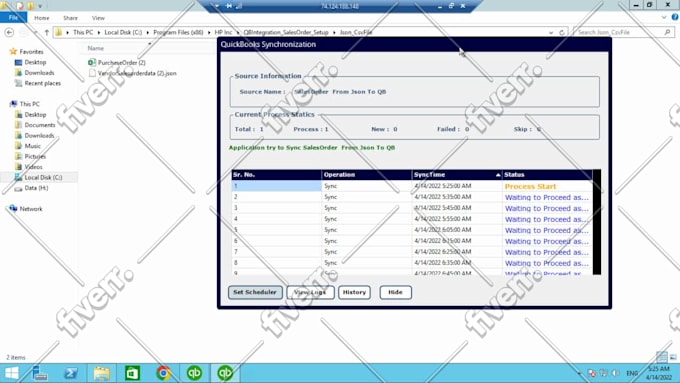Select the PurchaseOrder (2) file
The image size is (680, 383).
click(x=117, y=63)
